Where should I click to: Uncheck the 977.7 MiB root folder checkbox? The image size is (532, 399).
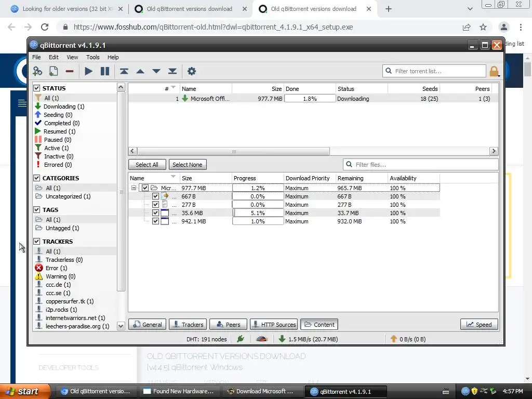pos(145,188)
